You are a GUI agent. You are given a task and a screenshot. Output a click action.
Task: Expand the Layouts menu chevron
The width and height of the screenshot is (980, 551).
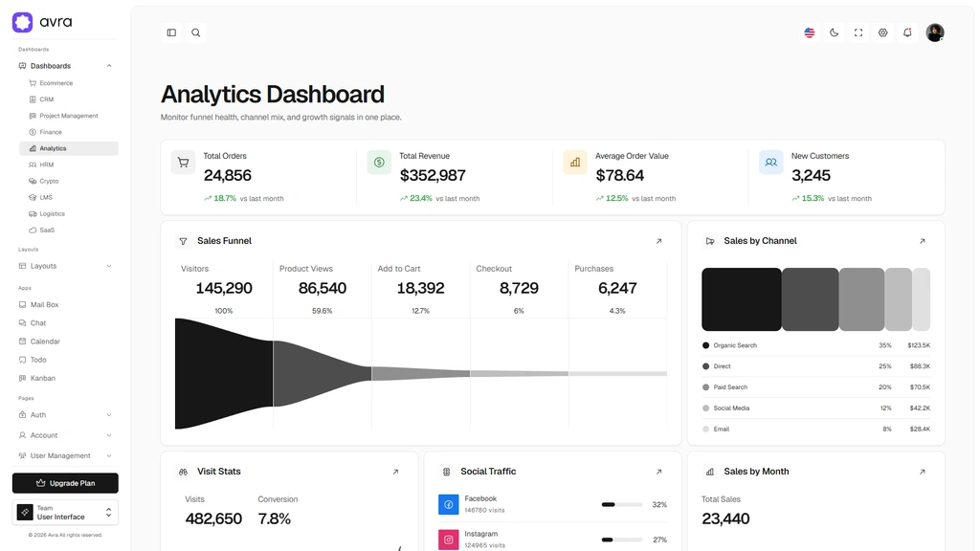pos(109,266)
